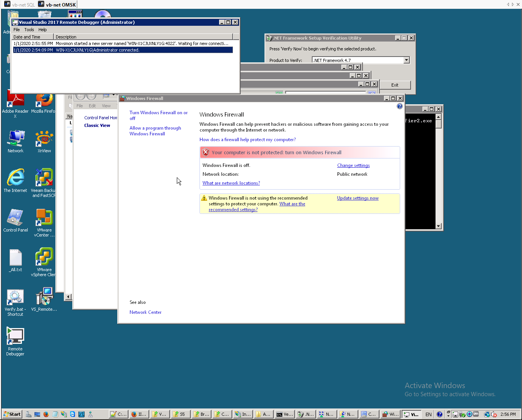This screenshot has width=522, height=420.
Task: Open the Network Center link
Action: (145, 312)
